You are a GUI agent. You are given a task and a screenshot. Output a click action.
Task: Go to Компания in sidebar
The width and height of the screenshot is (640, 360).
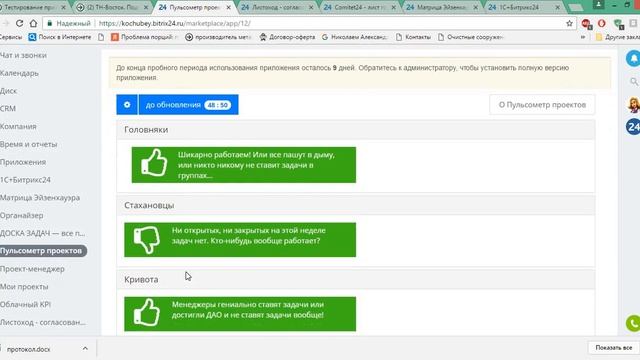coord(18,126)
